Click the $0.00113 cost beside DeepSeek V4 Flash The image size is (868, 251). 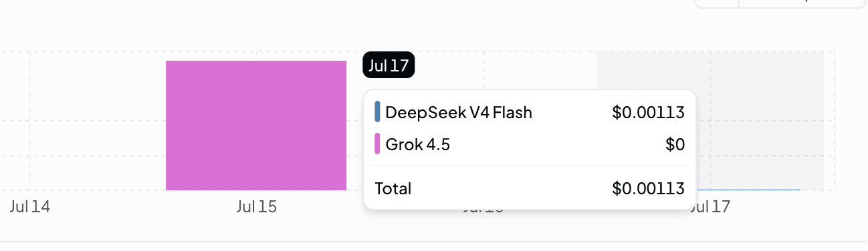(x=648, y=112)
